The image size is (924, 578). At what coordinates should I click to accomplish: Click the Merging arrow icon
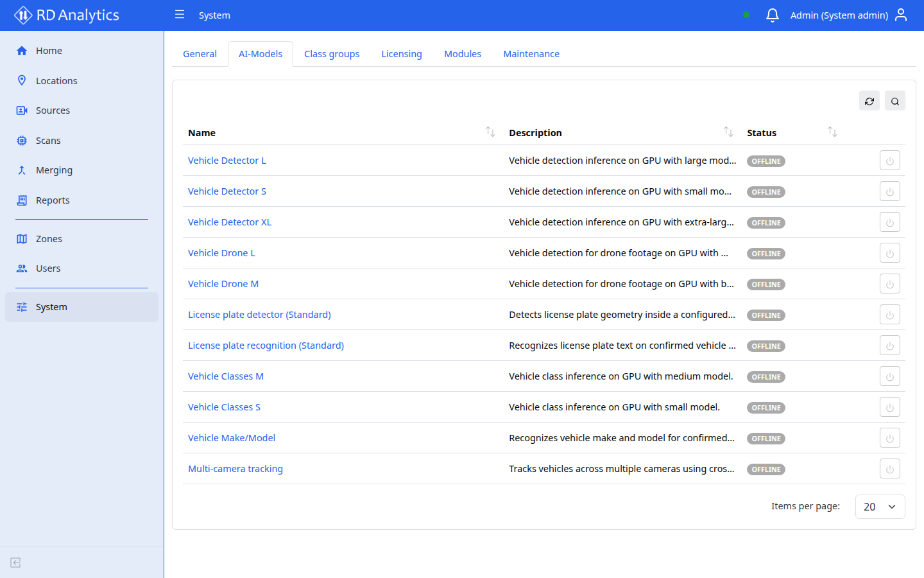tap(22, 170)
